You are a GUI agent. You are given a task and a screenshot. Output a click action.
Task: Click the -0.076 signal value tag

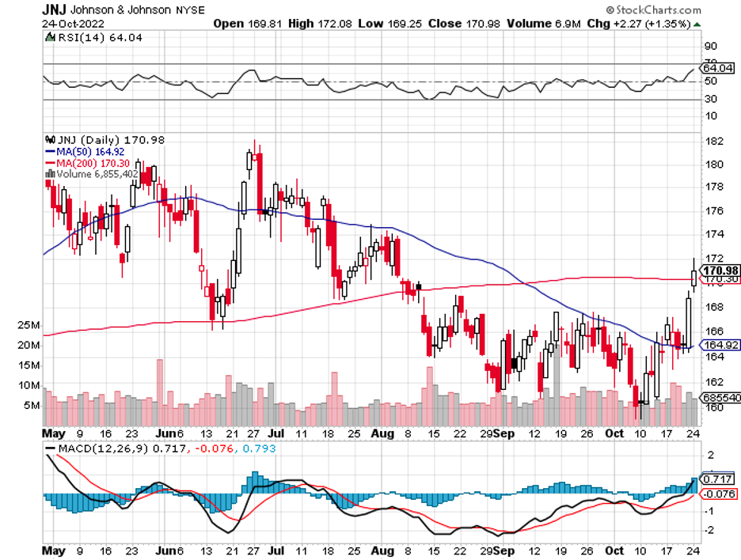point(718,494)
